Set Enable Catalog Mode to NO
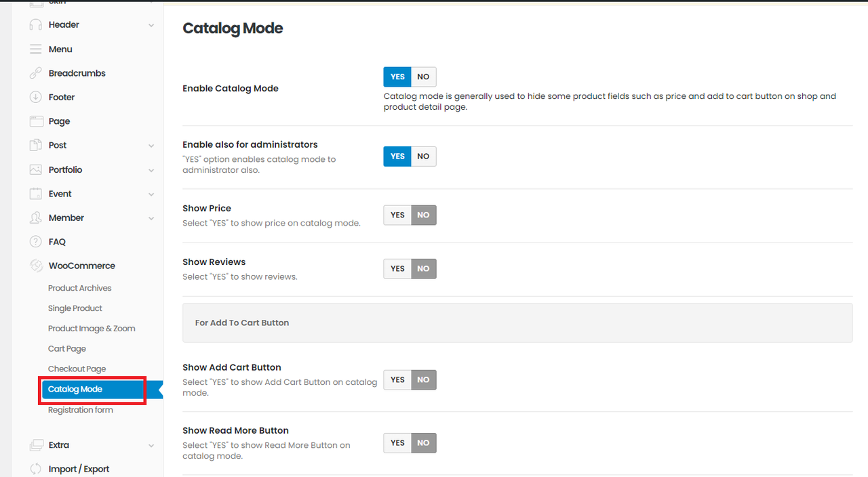 (424, 77)
